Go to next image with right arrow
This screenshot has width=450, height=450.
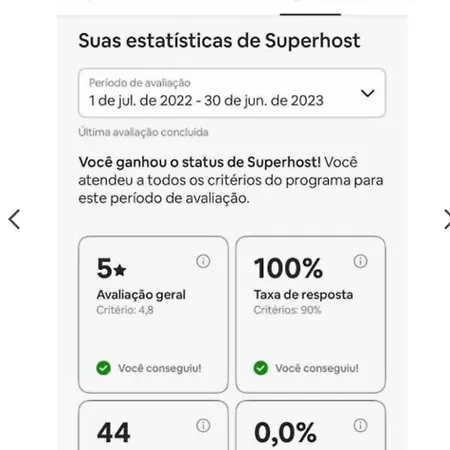click(x=446, y=219)
